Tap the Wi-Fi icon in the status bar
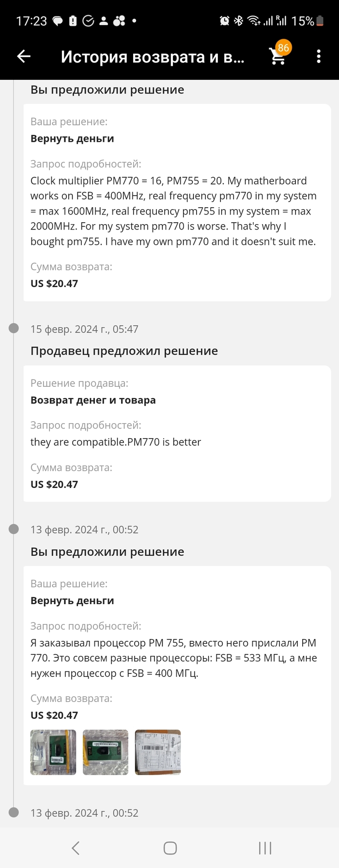This screenshot has width=339, height=868. 253,21
